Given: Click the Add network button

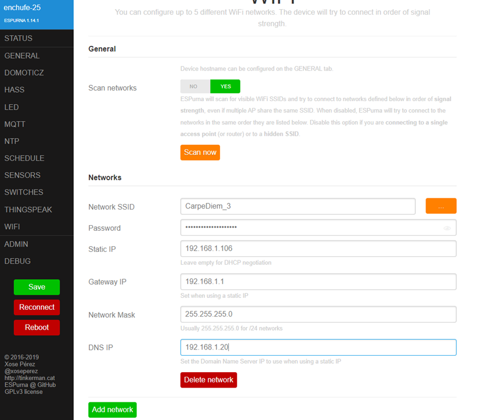Looking at the screenshot, I should (x=112, y=409).
